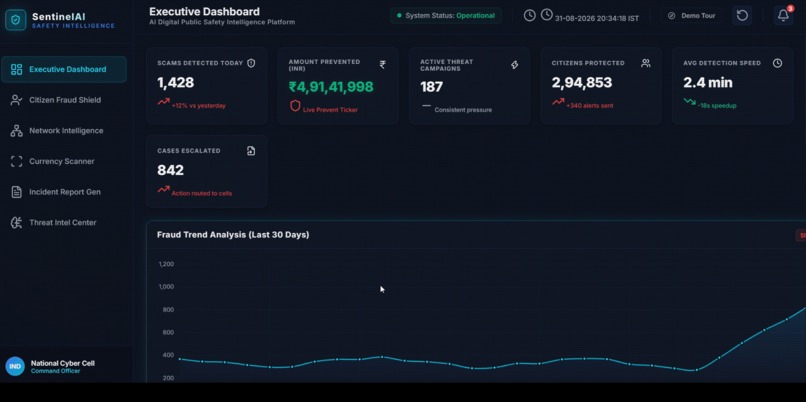The image size is (806, 402).
Task: Start the Demo Tour
Action: 691,15
